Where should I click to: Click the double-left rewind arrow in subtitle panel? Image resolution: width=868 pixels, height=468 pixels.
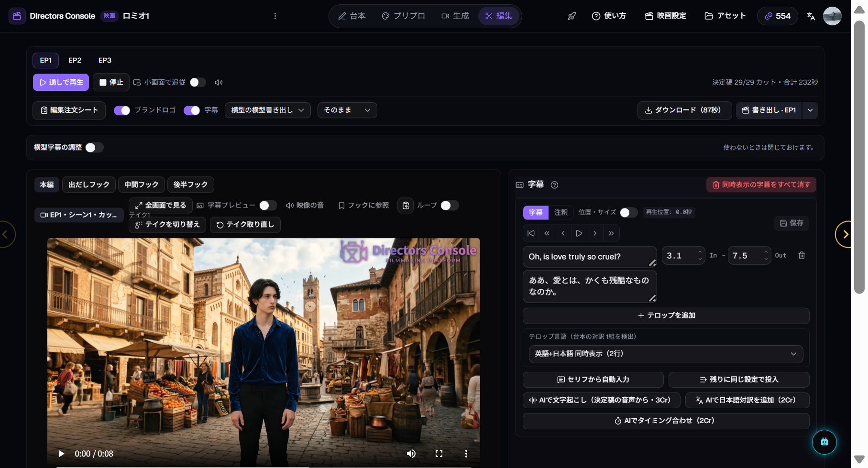tap(547, 233)
